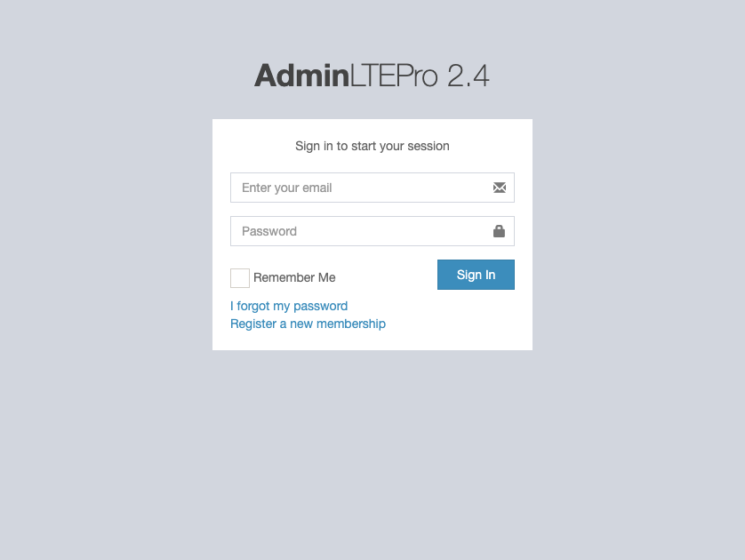Click the gray page background below login card
This screenshot has height=560, width=745.
click(x=372, y=452)
